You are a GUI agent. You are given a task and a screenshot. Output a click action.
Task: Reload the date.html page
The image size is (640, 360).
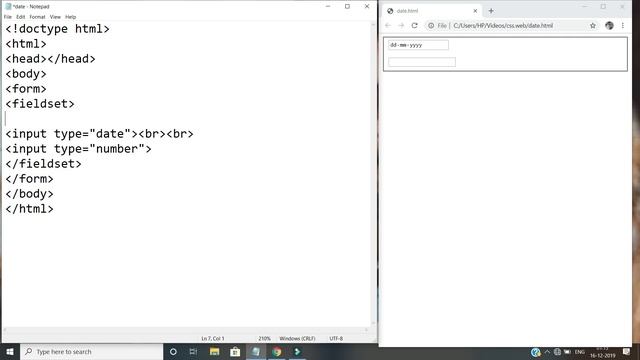[415, 25]
